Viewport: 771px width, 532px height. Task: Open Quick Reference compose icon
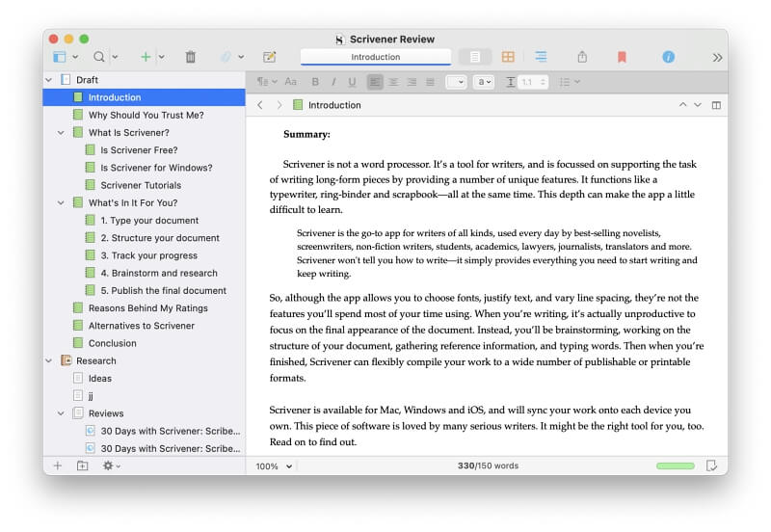pyautogui.click(x=270, y=57)
